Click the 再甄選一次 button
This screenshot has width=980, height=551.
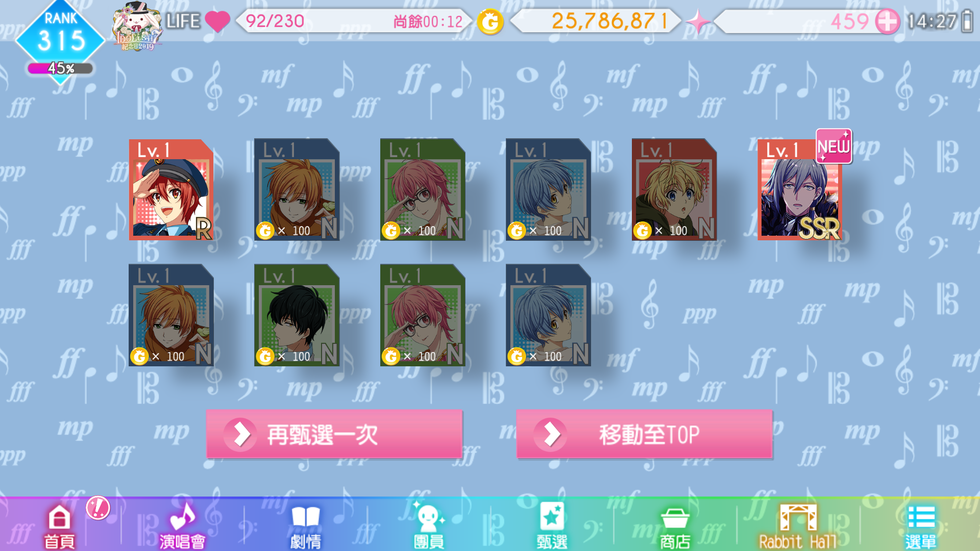(x=334, y=434)
